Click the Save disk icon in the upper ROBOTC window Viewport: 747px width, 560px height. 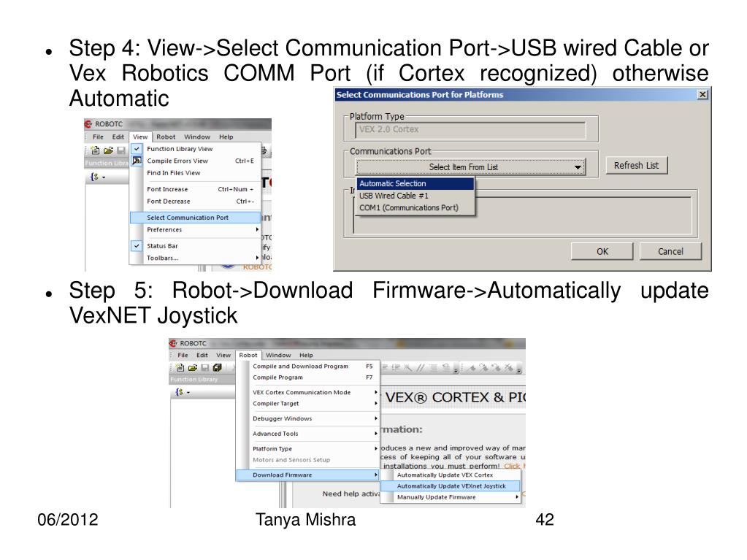pos(121,150)
